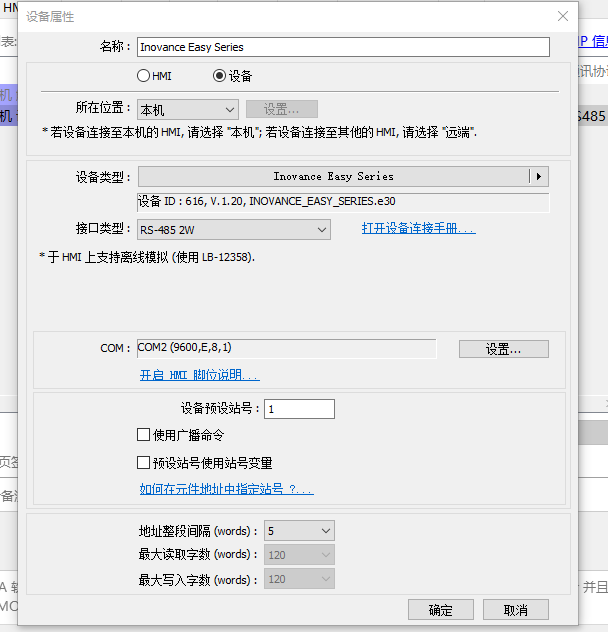The height and width of the screenshot is (632, 608).
Task: Click the 名称 text field
Action: [x=343, y=47]
